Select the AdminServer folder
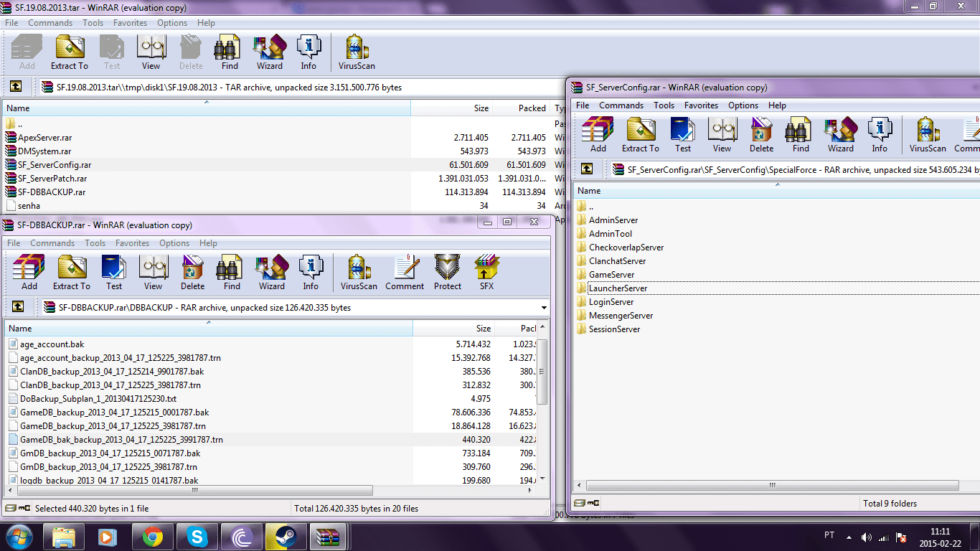The width and height of the screenshot is (980, 551). (613, 220)
